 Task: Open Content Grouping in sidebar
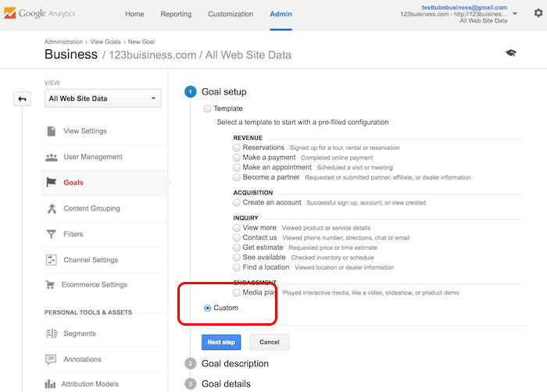pos(91,208)
